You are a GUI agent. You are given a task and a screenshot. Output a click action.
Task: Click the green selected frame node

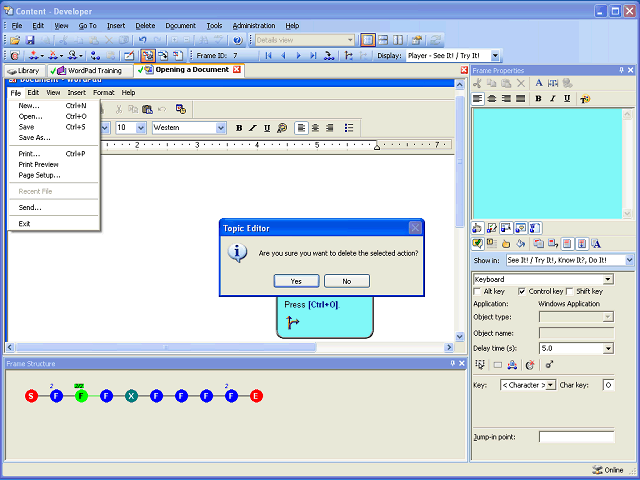click(x=81, y=396)
